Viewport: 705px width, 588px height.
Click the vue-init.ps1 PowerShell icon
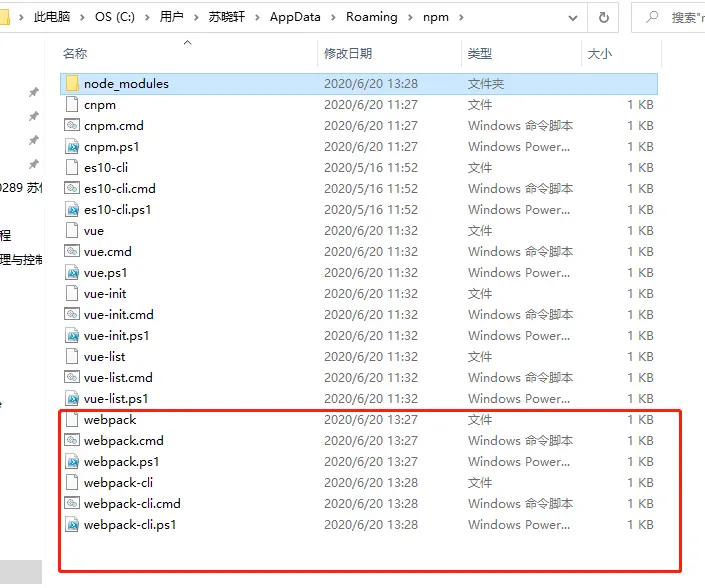click(x=72, y=335)
